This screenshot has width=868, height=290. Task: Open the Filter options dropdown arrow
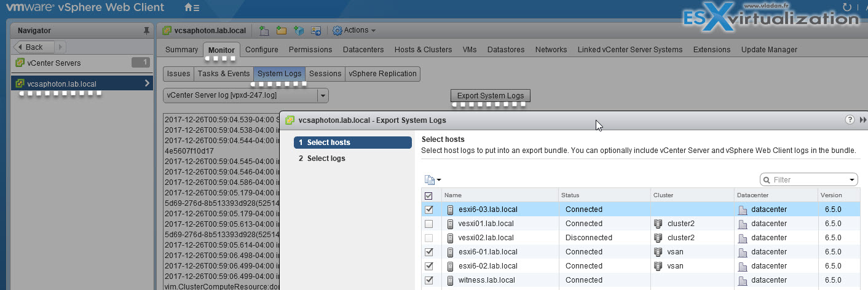click(853, 180)
